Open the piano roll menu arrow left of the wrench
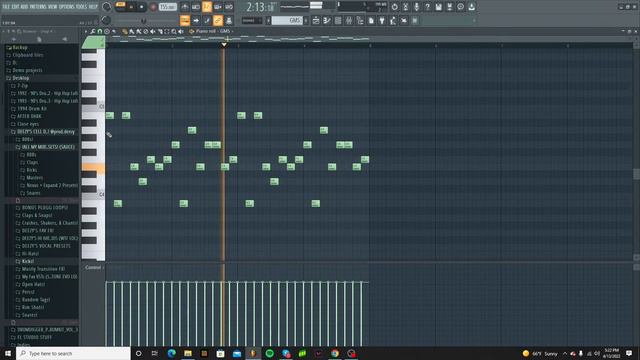The height and width of the screenshot is (360, 640). 86,31
